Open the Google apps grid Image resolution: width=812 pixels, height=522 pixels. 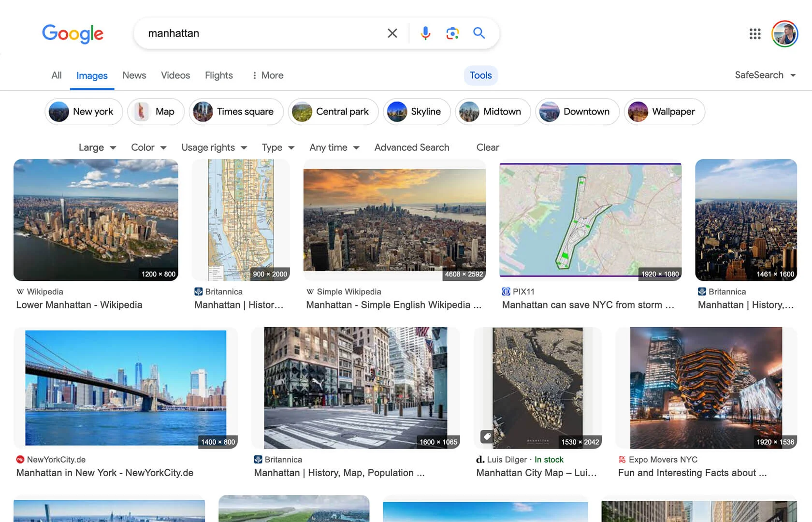pos(754,34)
